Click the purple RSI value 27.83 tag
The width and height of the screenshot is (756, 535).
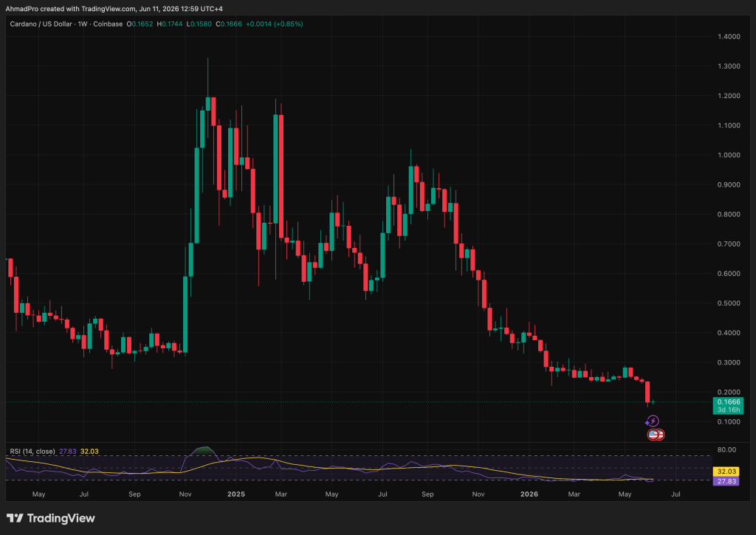(726, 481)
